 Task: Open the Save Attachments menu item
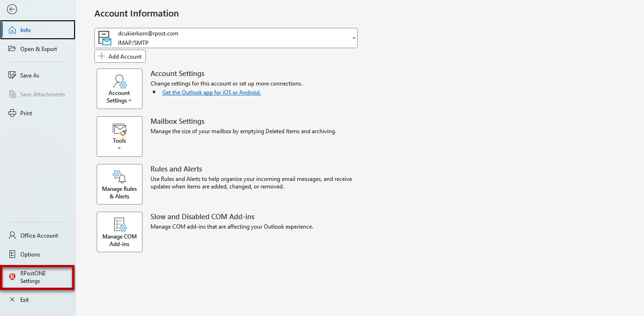[38, 94]
